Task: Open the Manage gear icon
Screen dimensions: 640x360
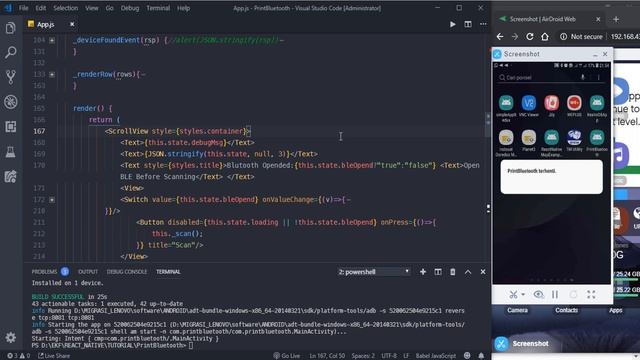Action: click(x=11, y=337)
